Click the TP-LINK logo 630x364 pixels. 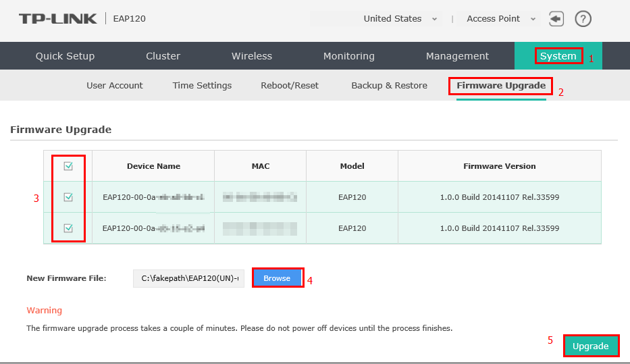tap(58, 19)
